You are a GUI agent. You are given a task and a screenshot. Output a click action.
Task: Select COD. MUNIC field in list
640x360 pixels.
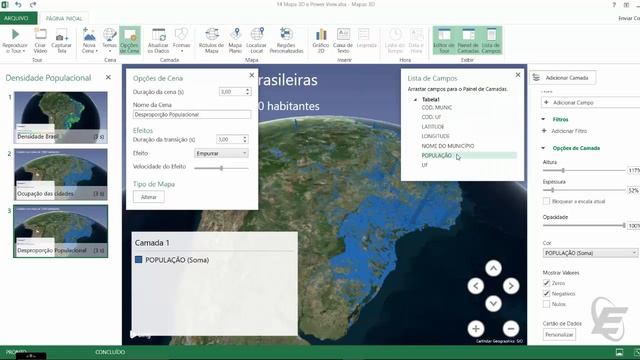click(437, 108)
